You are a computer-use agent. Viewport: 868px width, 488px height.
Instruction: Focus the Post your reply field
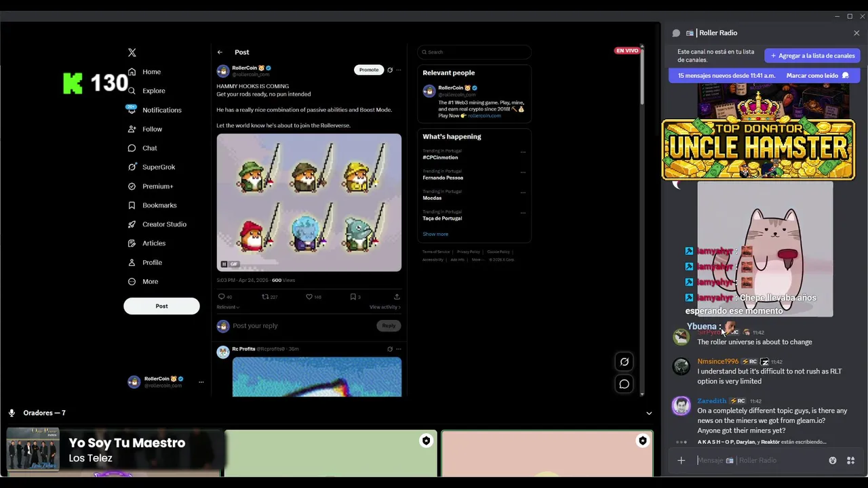click(x=302, y=326)
